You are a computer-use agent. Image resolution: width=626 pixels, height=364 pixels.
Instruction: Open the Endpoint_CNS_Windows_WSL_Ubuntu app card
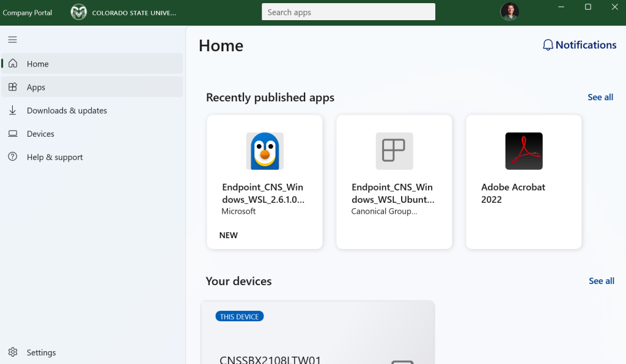pos(394,181)
